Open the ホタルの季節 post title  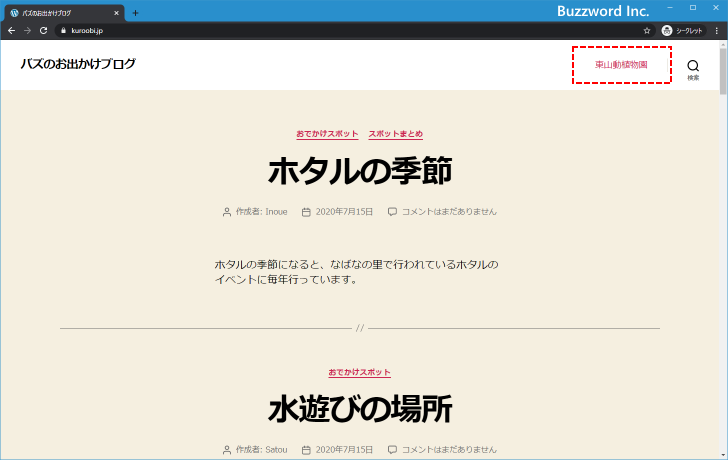coord(360,172)
